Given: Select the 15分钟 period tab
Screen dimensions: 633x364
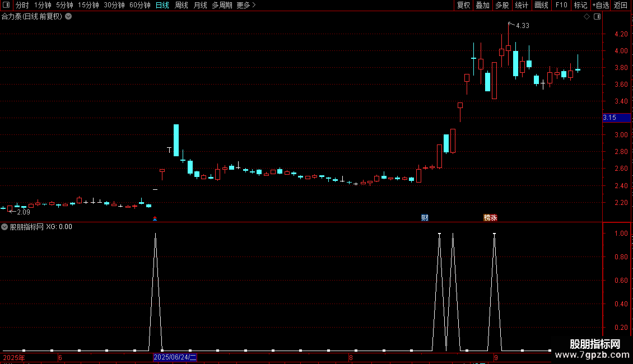Looking at the screenshot, I should point(89,5).
